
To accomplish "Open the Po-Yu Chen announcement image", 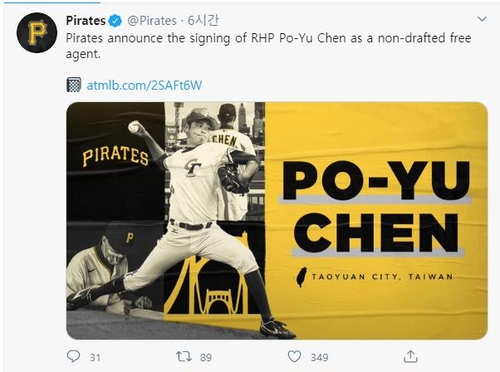I will (x=277, y=221).
